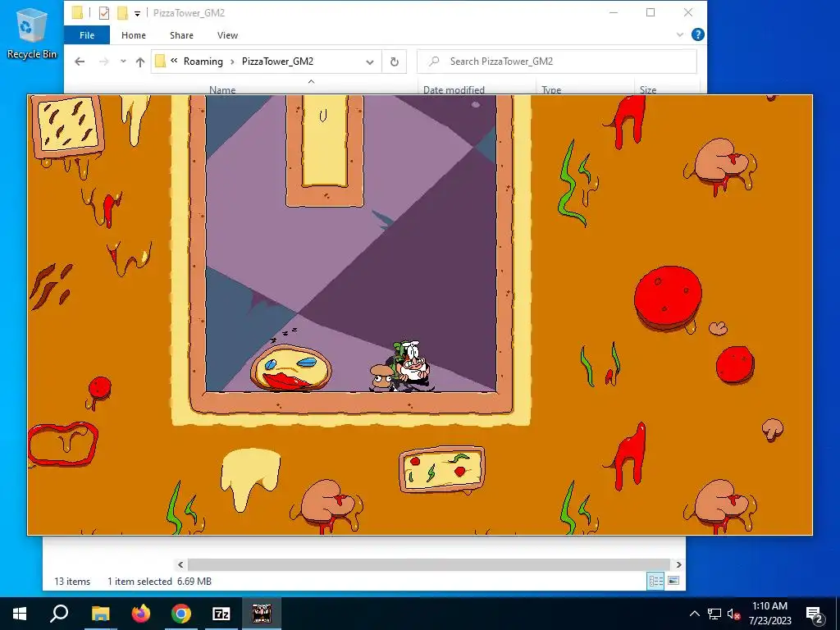Click the Explorer Forward arrow
840x630 pixels.
click(x=104, y=62)
